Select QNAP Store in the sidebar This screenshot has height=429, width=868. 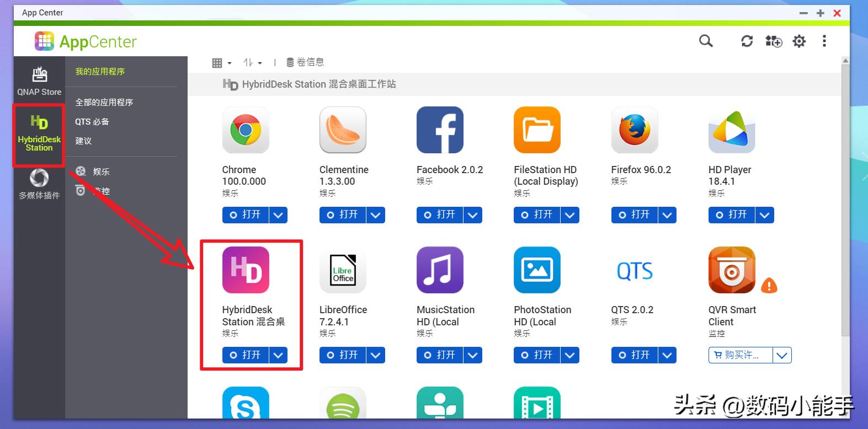click(x=39, y=81)
